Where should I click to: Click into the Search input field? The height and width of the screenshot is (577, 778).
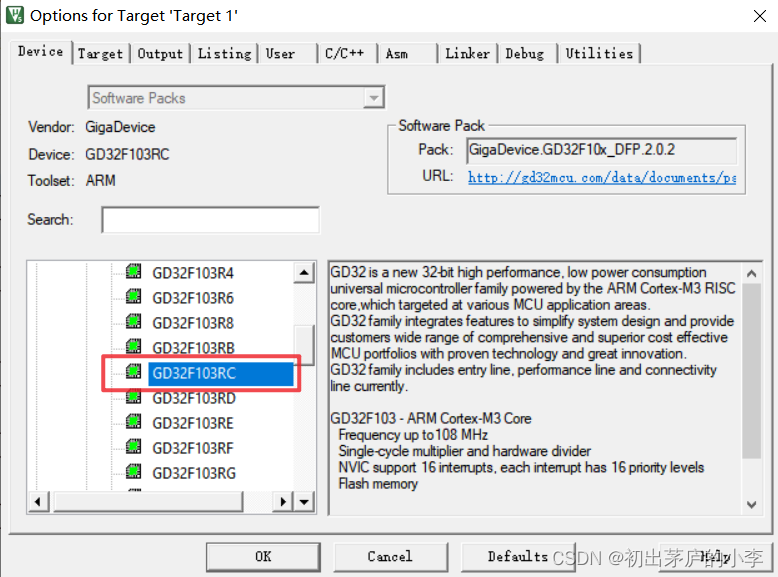pos(210,220)
